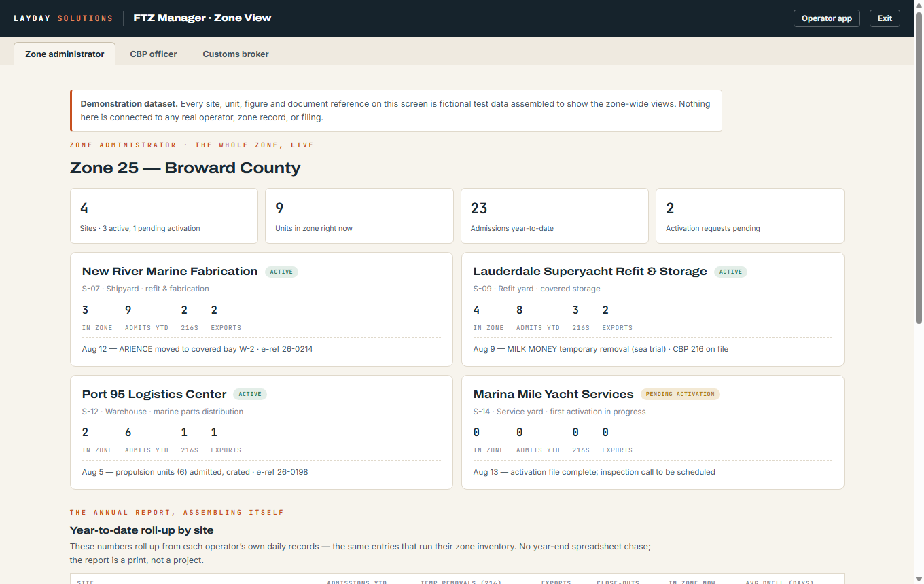Screen dimensions: 924x584
Task: Click S-09 · Refit yard subtitle text
Action: [x=537, y=289]
